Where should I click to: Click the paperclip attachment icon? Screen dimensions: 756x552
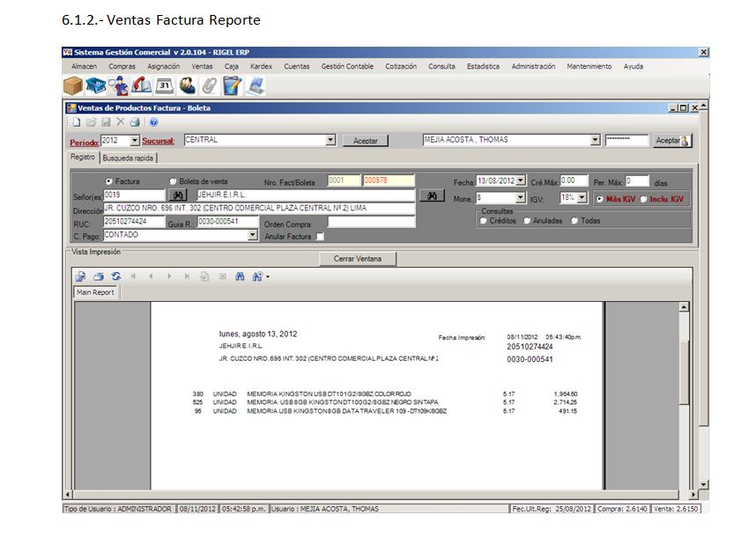209,85
